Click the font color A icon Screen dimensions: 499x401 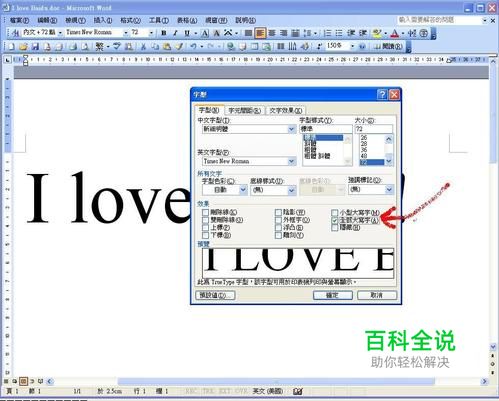point(394,33)
